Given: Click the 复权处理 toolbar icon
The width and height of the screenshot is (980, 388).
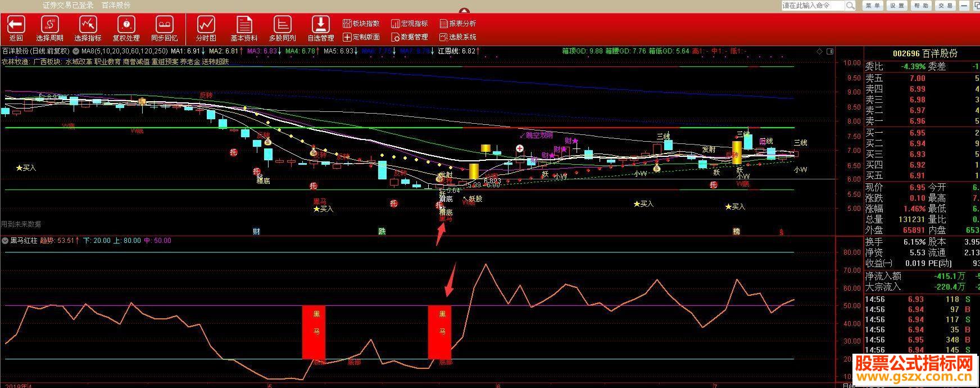Looking at the screenshot, I should (x=126, y=25).
